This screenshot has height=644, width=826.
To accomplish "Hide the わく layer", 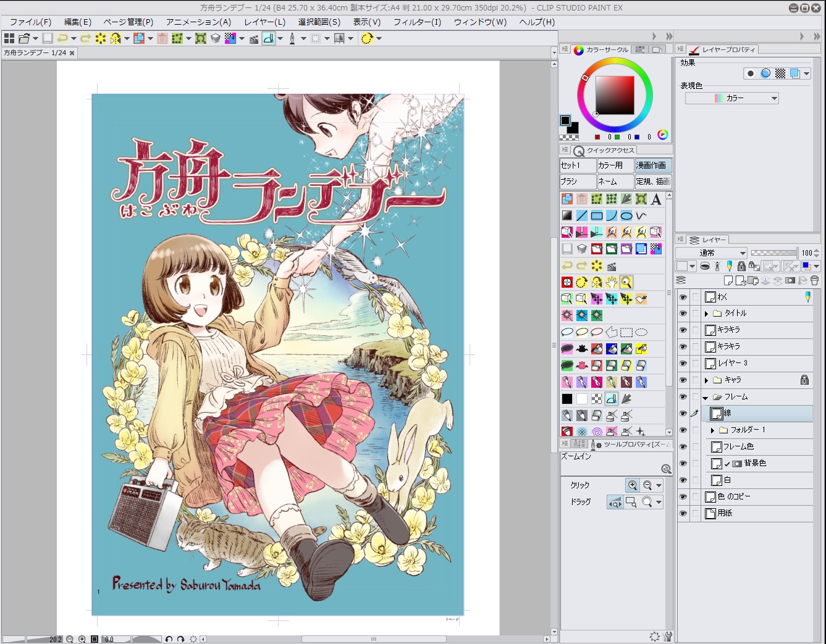I will [683, 297].
